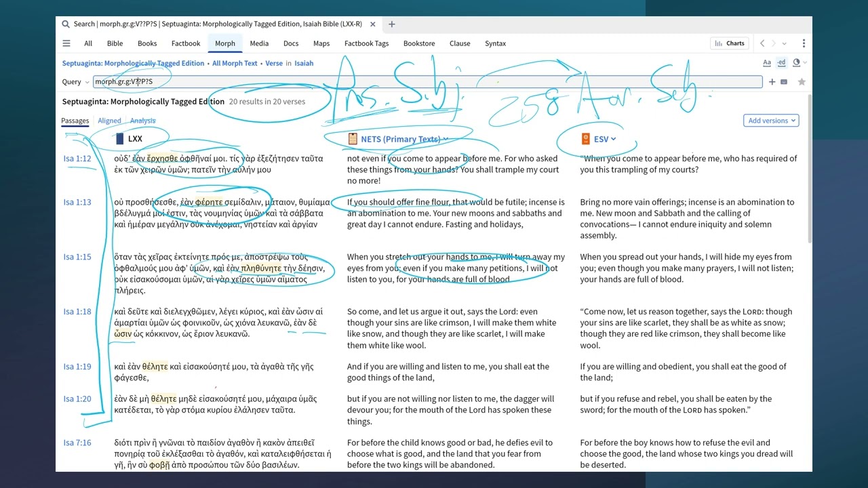868x488 pixels.
Task: Switch to Books search type
Action: (147, 43)
